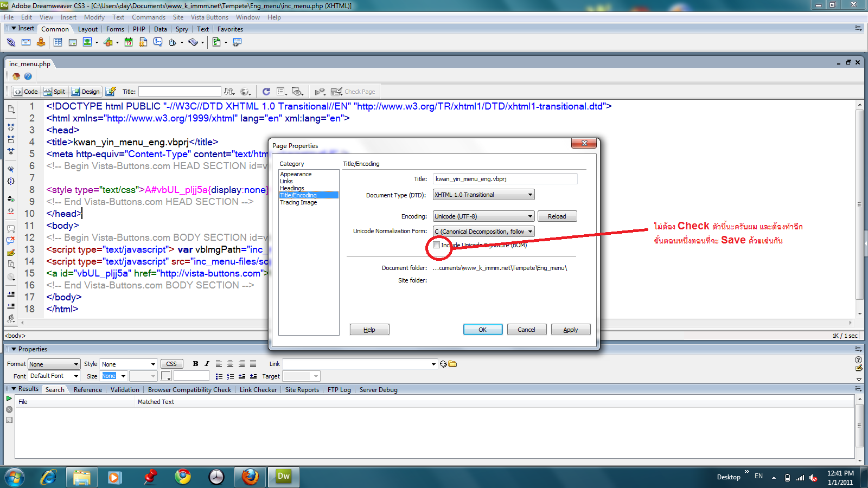Insert a Server-Side Include
This screenshot has width=868, height=488.
[x=143, y=42]
